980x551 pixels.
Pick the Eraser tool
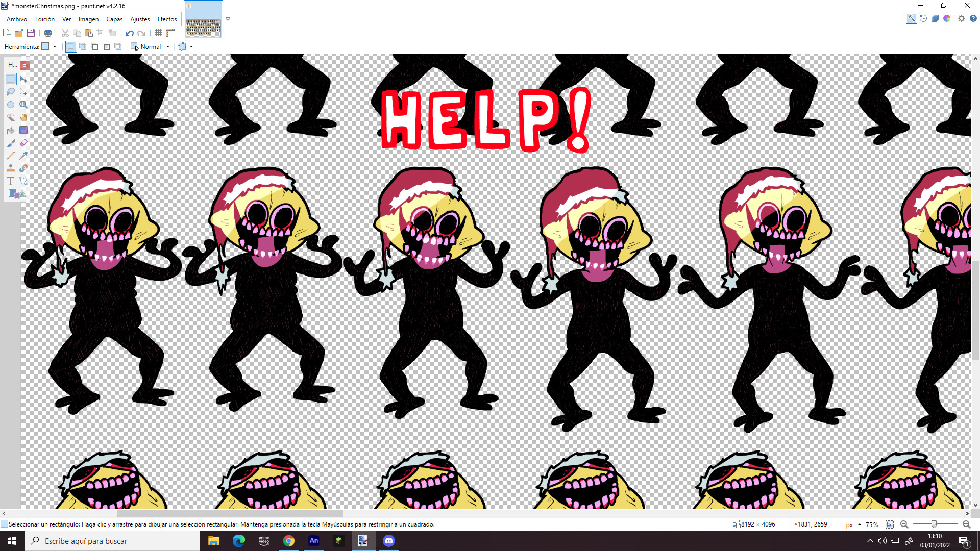[x=23, y=143]
